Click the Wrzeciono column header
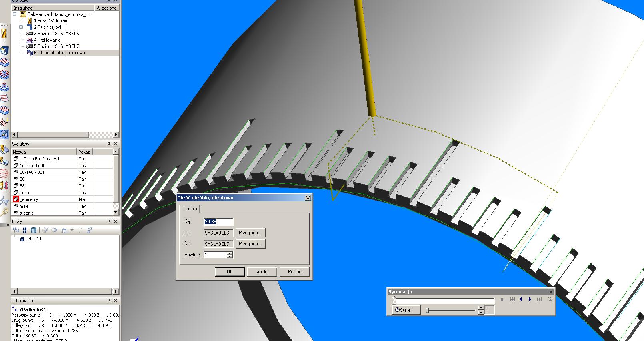Screen dimensions: 644x341 107,8
